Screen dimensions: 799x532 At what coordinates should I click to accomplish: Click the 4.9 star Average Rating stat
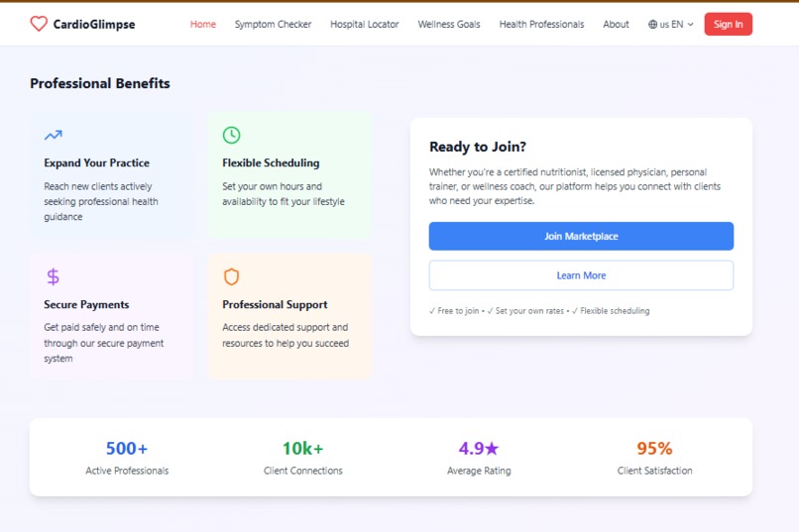click(x=479, y=457)
